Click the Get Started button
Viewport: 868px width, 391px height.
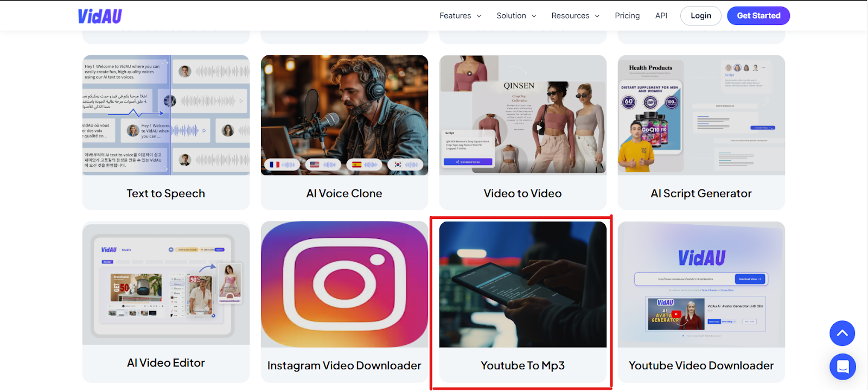coord(758,16)
